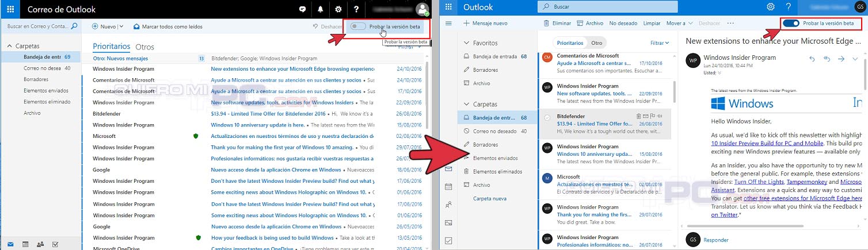868x250 pixels.
Task: Click Eliminar in the beta toolbar
Action: (557, 24)
